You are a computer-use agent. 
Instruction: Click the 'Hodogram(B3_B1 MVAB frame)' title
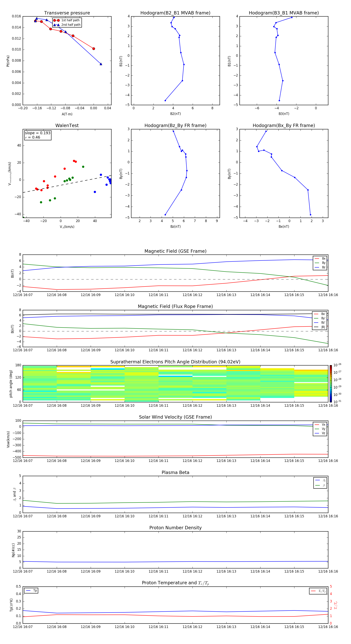tap(284, 13)
